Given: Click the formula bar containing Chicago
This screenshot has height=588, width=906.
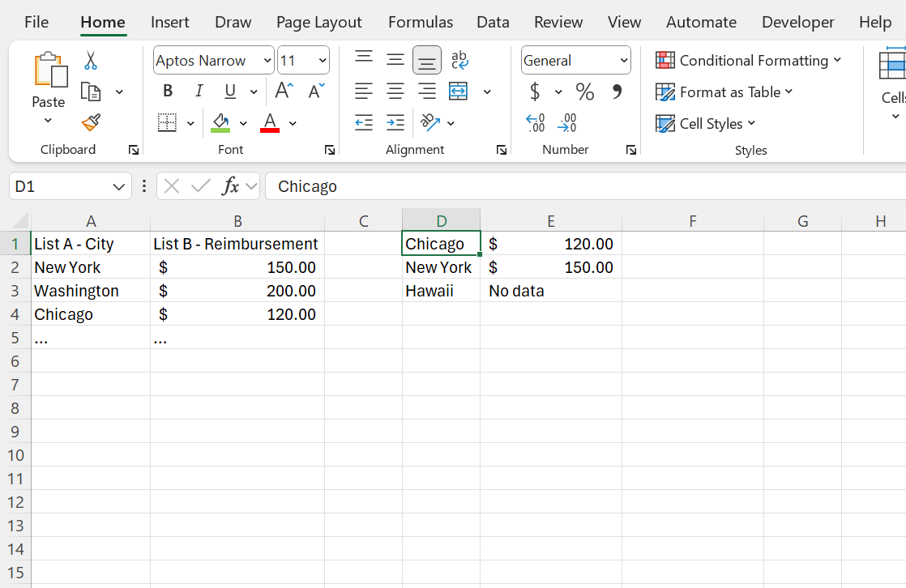Looking at the screenshot, I should tap(585, 186).
